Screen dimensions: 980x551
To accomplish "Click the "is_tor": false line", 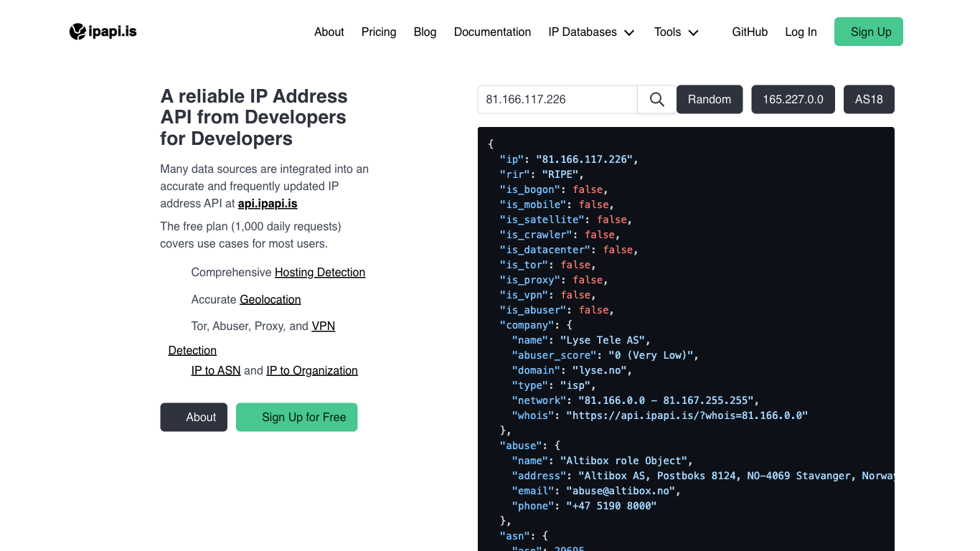I will tap(547, 265).
